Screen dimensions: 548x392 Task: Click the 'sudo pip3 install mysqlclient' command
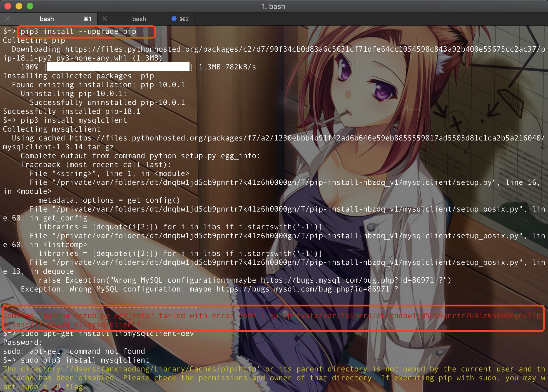[x=85, y=360]
